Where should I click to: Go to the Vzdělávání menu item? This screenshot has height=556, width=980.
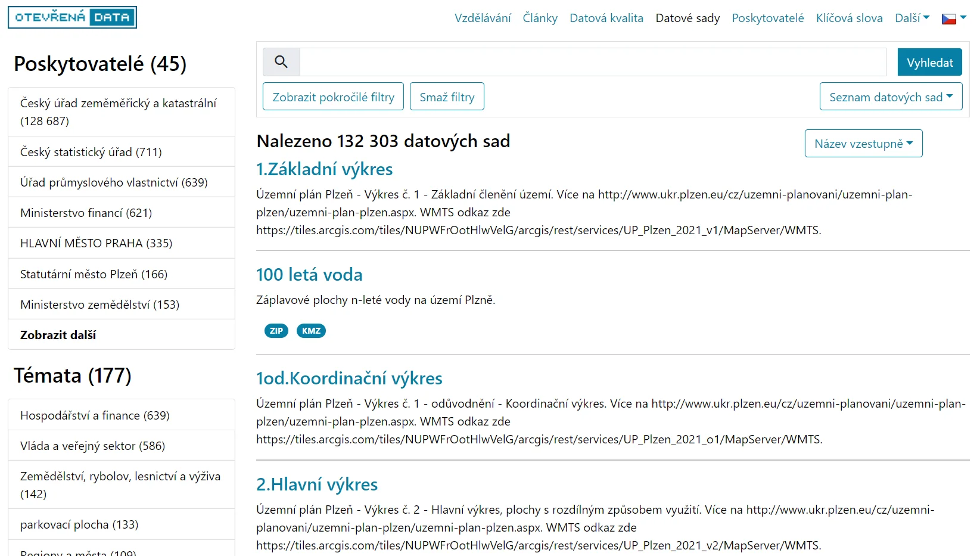click(x=483, y=18)
